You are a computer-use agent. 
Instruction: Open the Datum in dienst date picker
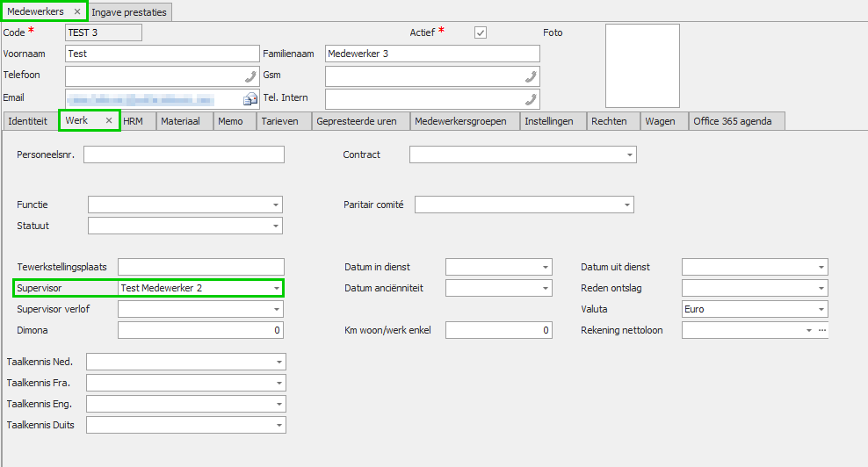pos(546,267)
